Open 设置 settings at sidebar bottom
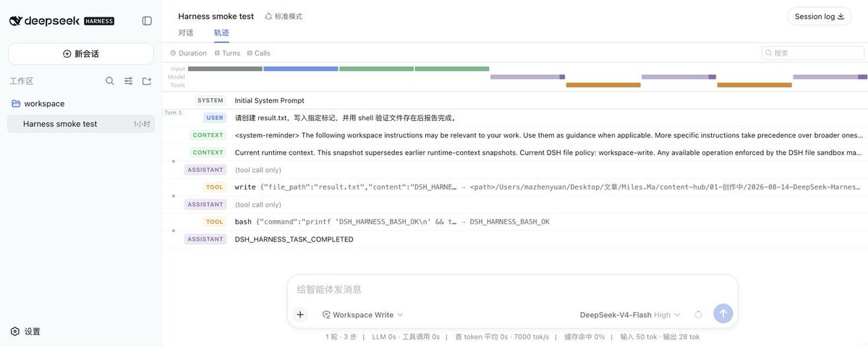 25,331
